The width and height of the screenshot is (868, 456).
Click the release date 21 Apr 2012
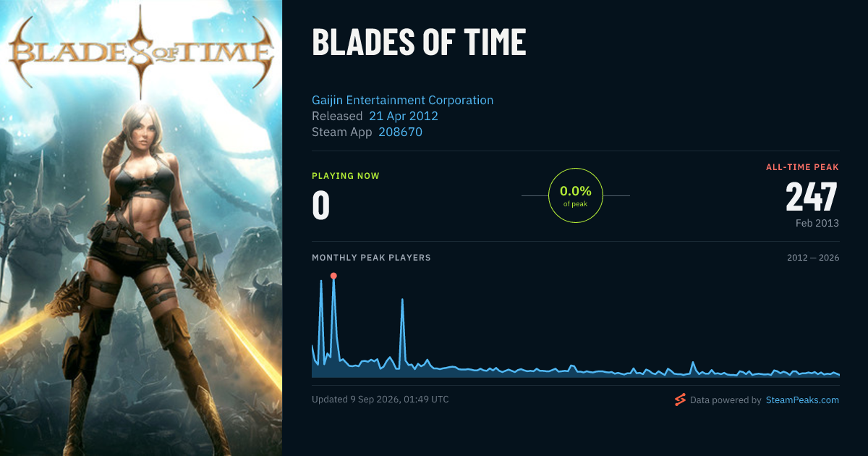(x=404, y=116)
